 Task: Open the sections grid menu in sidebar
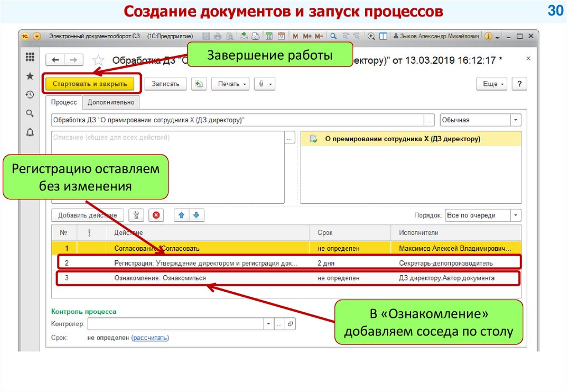30,57
